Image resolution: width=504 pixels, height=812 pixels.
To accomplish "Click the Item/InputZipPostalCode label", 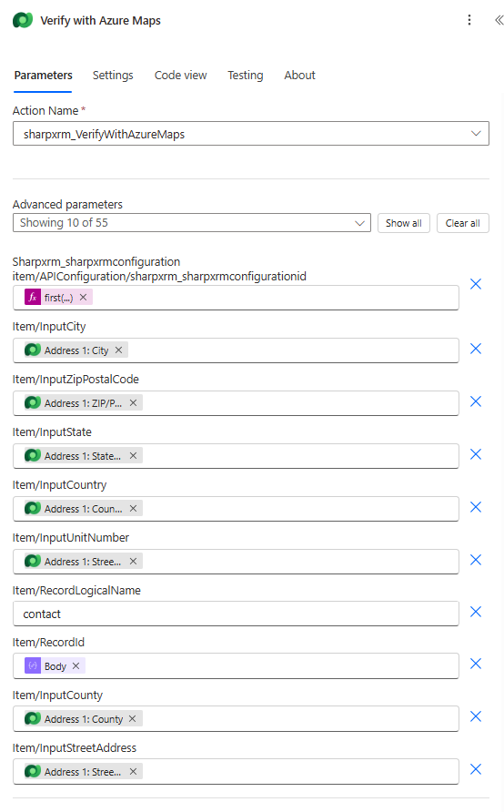I will [76, 379].
